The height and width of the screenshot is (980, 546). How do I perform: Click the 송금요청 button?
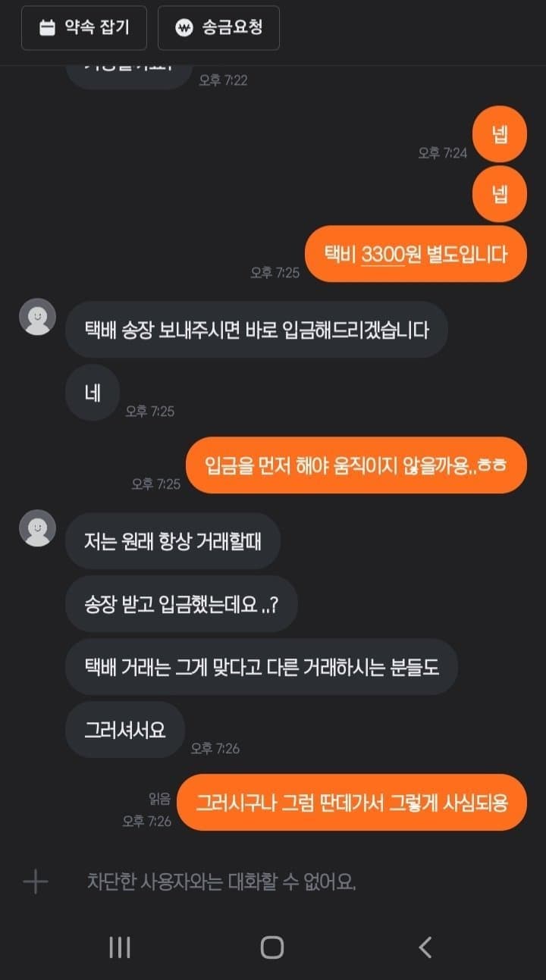[219, 28]
